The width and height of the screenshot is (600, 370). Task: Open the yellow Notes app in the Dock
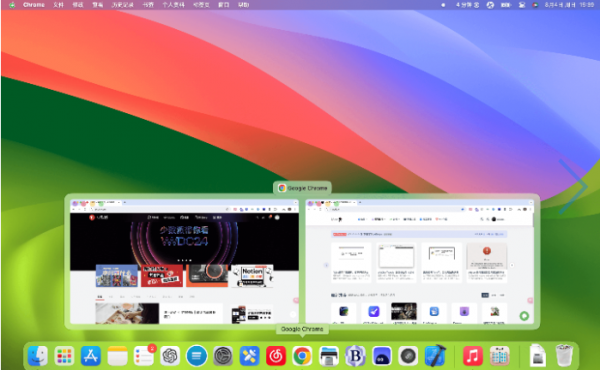117,356
